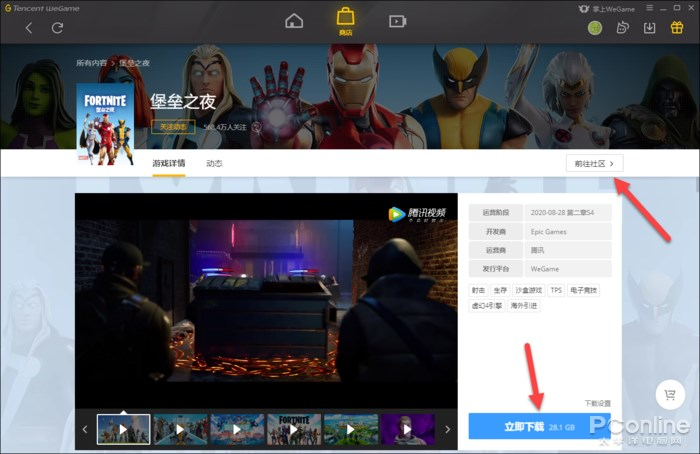Open the 掌上WeGame mobile link
Viewport: 700px width, 454px height.
[607, 8]
